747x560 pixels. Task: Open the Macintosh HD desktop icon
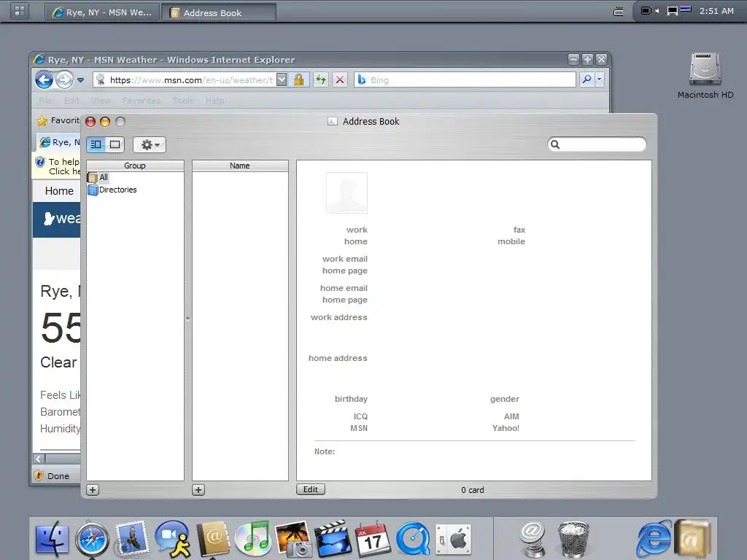[x=705, y=75]
